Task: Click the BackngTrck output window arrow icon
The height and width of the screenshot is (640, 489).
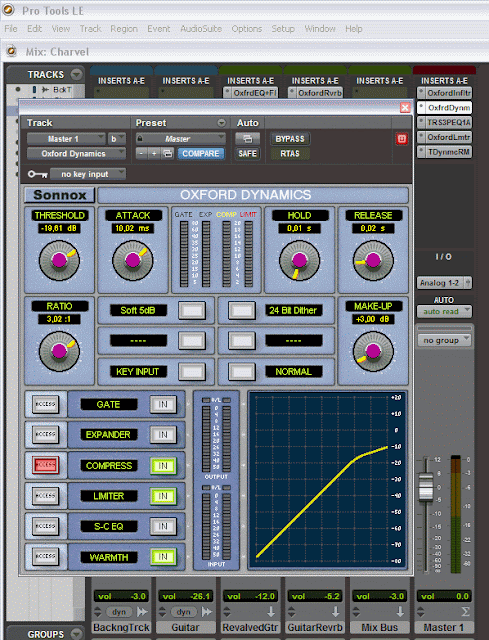Action: pos(142,611)
